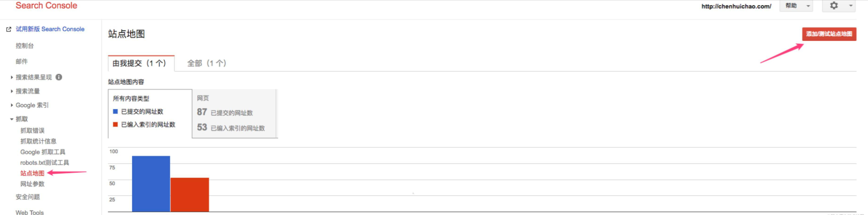Click the 网页 content type card
868x215 pixels.
tap(235, 113)
